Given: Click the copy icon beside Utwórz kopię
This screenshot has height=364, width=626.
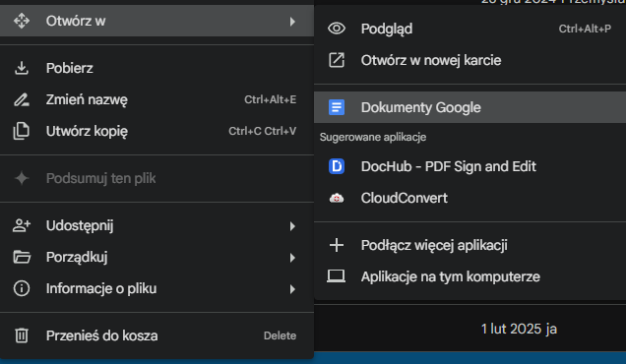Looking at the screenshot, I should 22,131.
